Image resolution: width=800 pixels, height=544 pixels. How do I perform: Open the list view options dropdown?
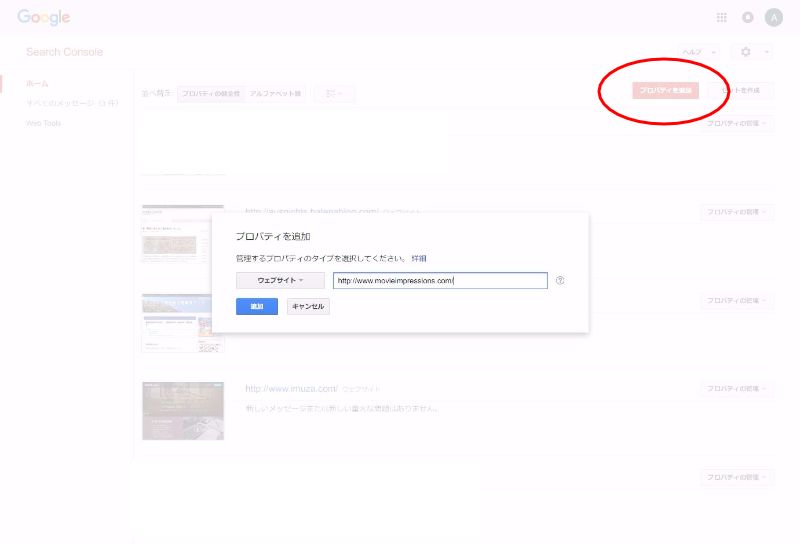pyautogui.click(x=334, y=93)
